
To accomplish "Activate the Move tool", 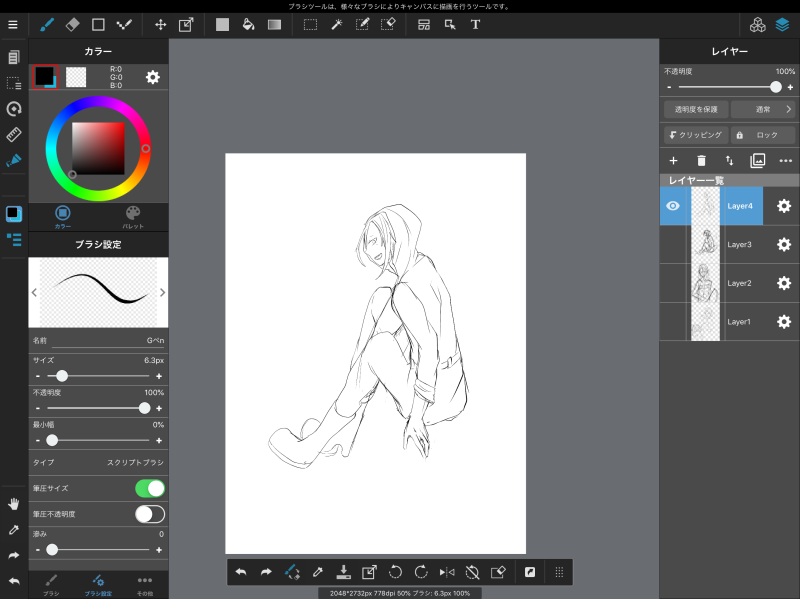I will (161, 24).
